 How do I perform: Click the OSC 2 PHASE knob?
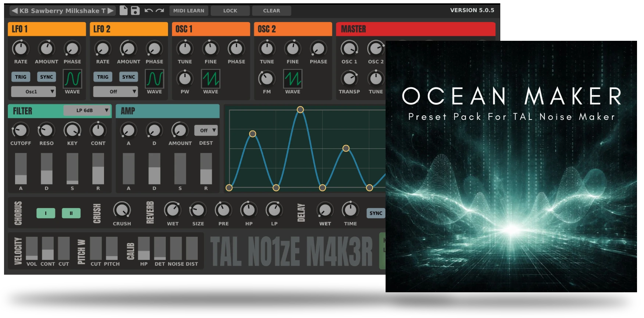click(318, 48)
